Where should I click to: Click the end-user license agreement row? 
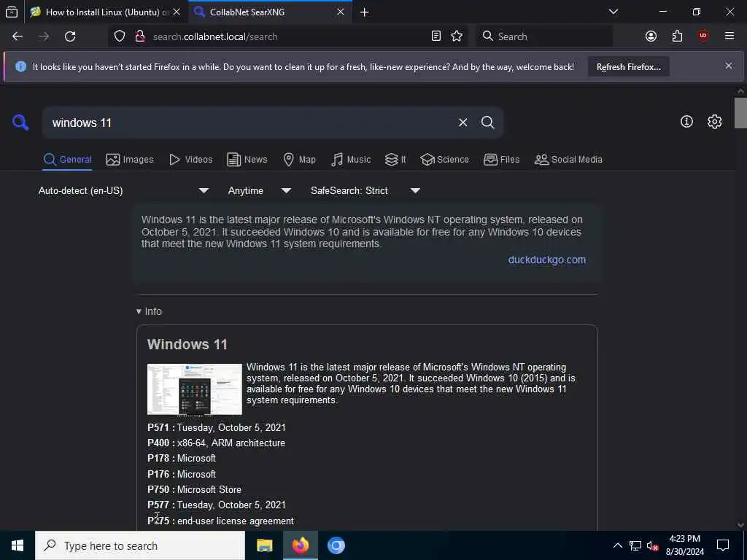pos(220,521)
